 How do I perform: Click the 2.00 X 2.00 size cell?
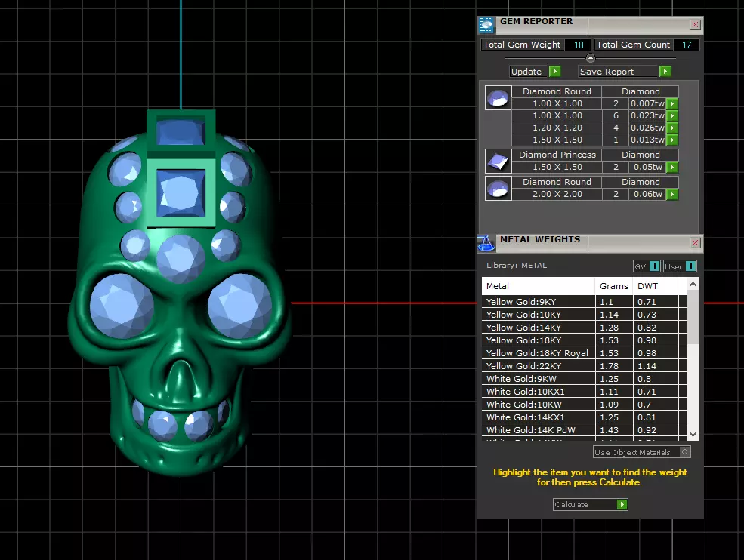click(557, 195)
